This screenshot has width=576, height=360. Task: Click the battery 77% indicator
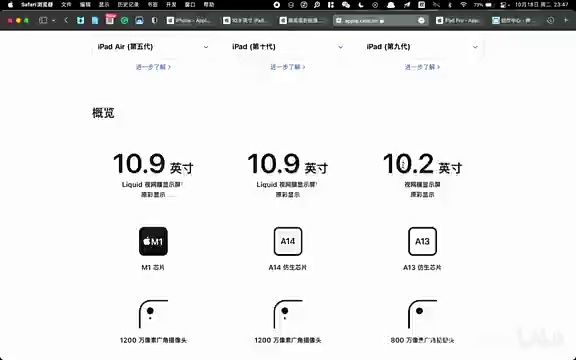point(483,5)
